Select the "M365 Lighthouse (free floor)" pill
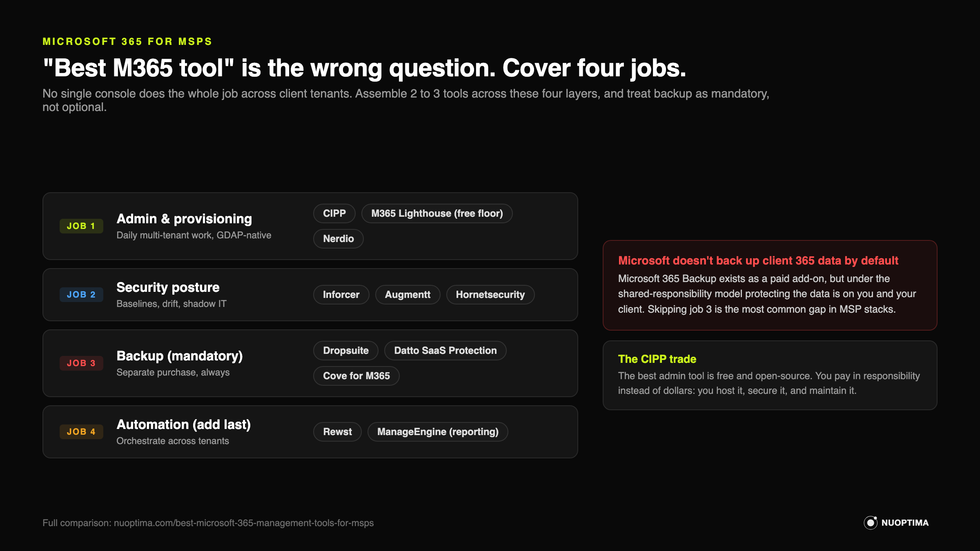 pos(437,213)
